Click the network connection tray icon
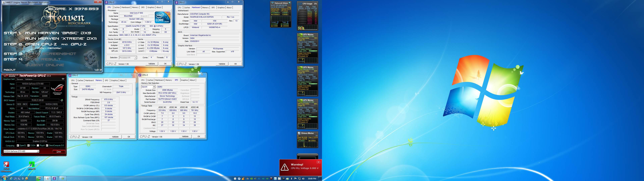 (x=300, y=178)
